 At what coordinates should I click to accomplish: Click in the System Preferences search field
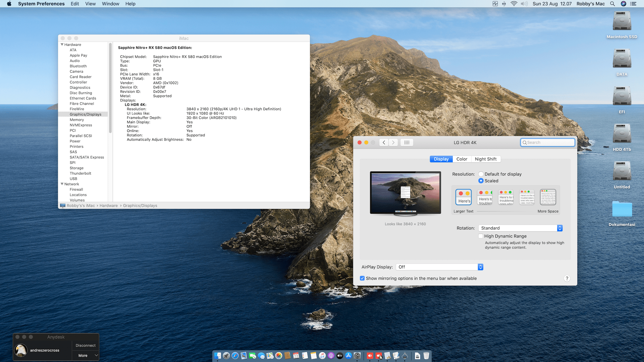coord(547,142)
